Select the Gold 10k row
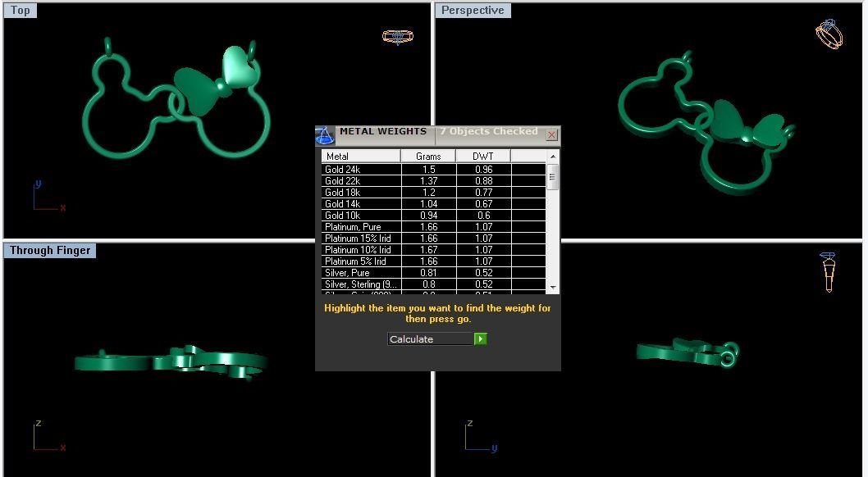This screenshot has height=477, width=868. 433,216
